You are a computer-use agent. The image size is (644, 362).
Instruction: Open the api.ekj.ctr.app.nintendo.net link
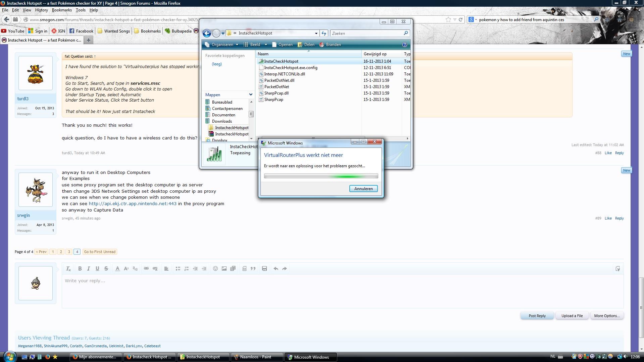point(133,203)
